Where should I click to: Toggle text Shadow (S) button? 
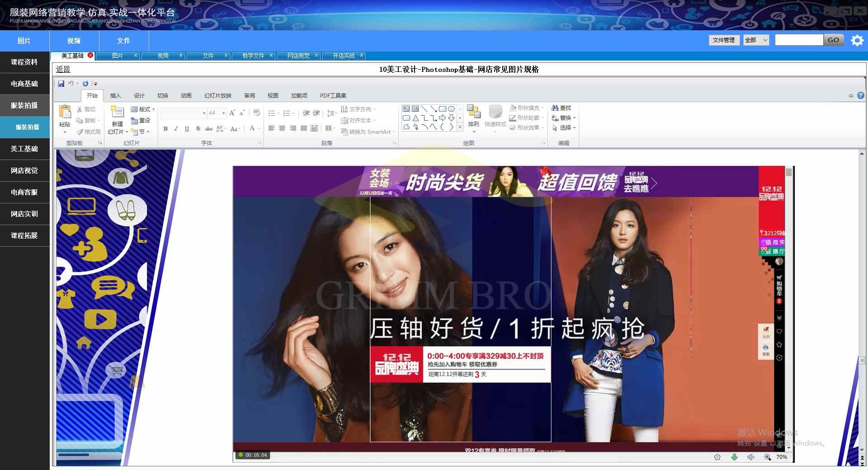[x=198, y=129]
